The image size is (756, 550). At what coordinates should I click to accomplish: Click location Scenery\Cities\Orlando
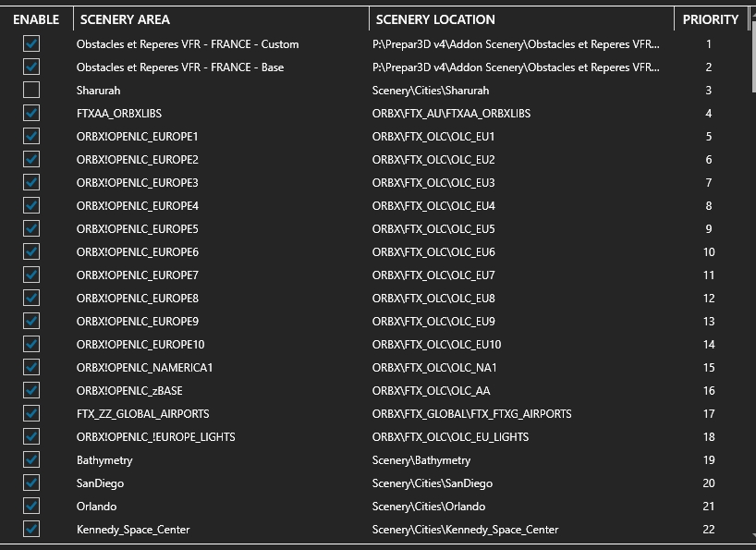pyautogui.click(x=429, y=507)
